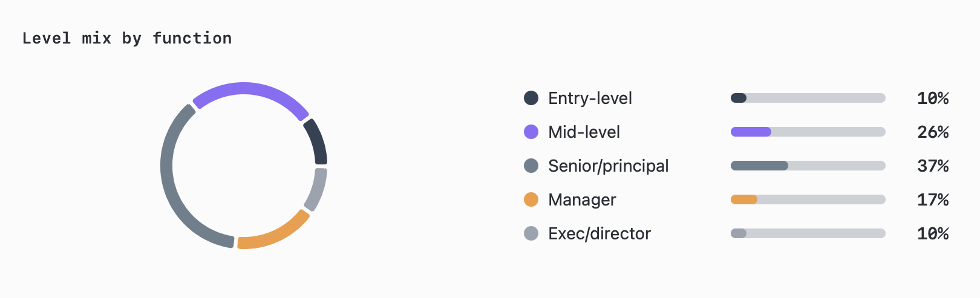
Task: Click the Entry-level progress bar
Action: click(x=808, y=98)
